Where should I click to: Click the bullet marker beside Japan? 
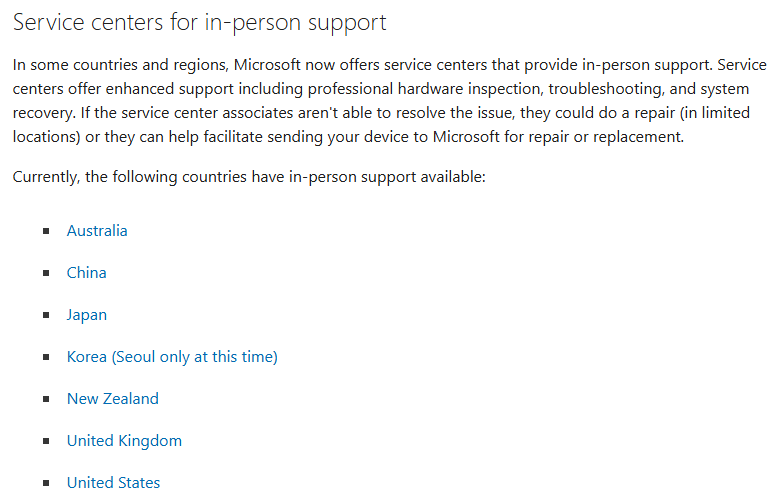(46, 315)
